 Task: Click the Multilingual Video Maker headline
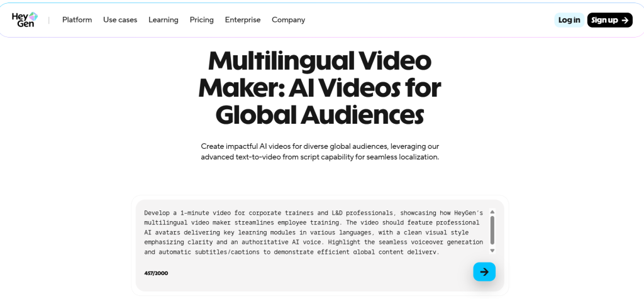pos(319,88)
